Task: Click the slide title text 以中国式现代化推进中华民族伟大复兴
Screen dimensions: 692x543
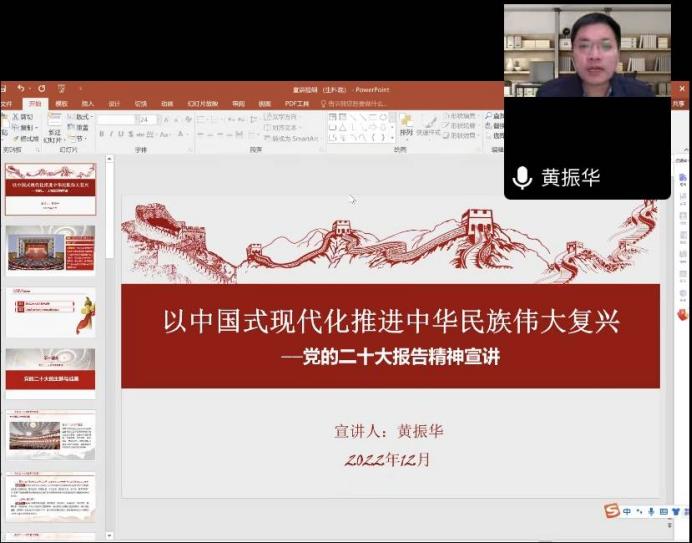Action: [x=391, y=322]
